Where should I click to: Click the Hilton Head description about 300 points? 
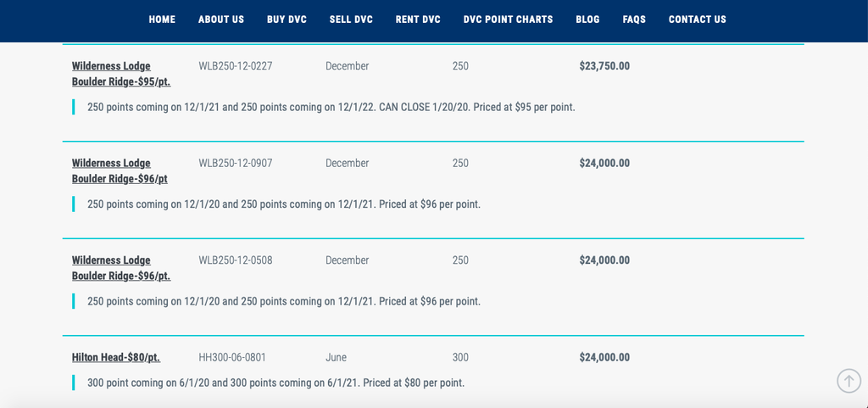coord(275,383)
